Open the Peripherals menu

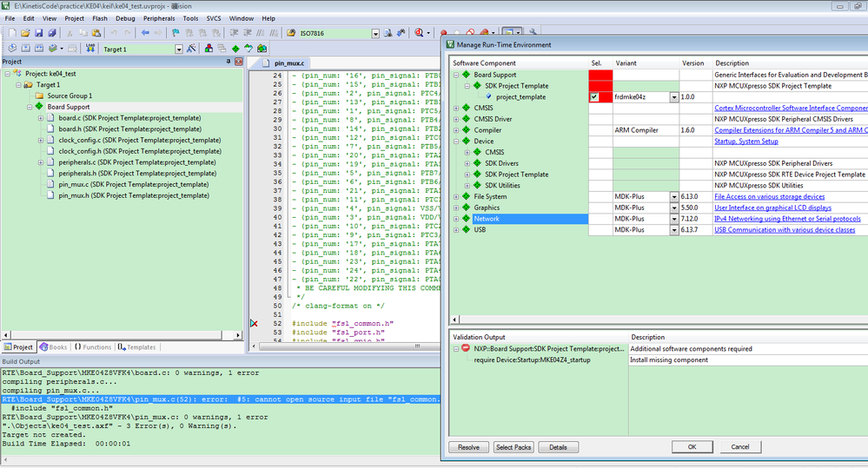[x=159, y=18]
